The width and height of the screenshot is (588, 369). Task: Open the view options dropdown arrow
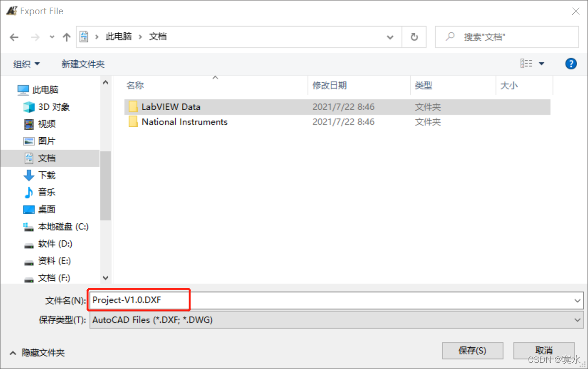pos(541,64)
